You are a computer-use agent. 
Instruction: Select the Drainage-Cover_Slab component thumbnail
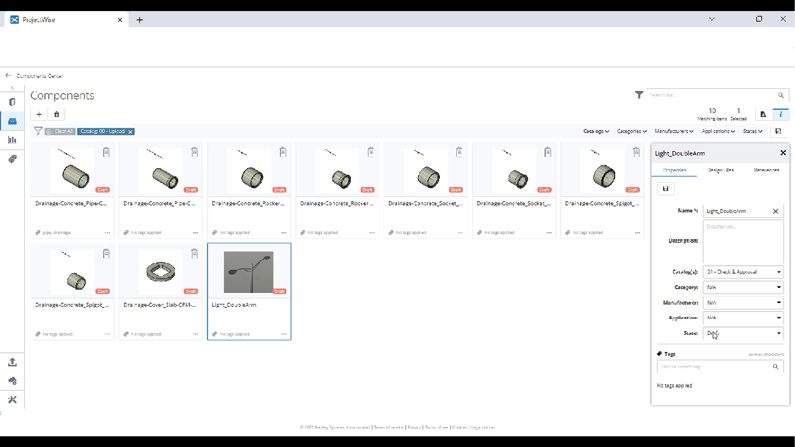[160, 273]
